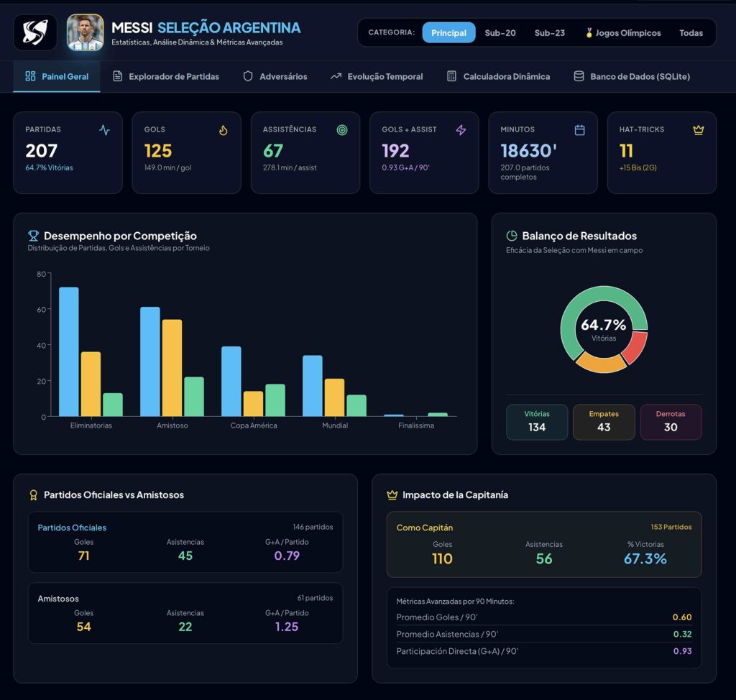Show Todas categories

[x=691, y=33]
